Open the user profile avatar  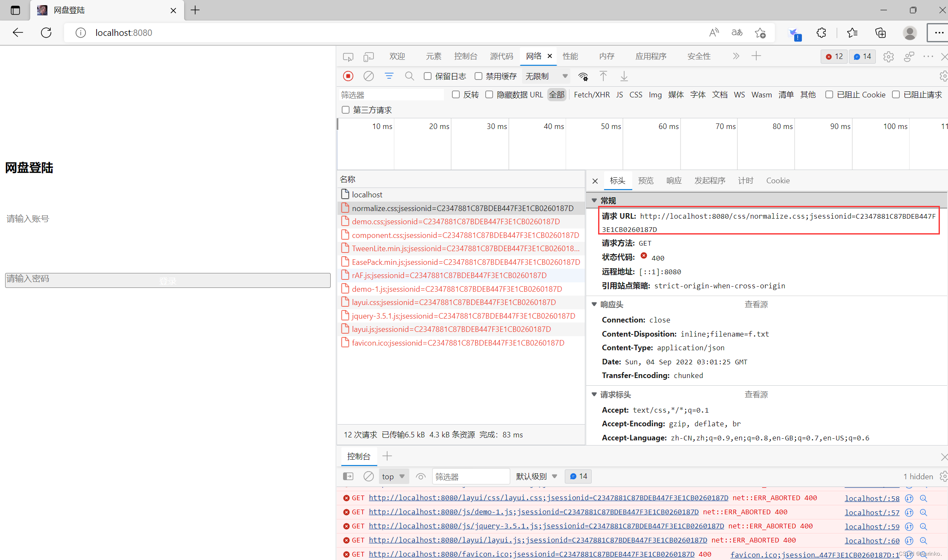click(910, 32)
